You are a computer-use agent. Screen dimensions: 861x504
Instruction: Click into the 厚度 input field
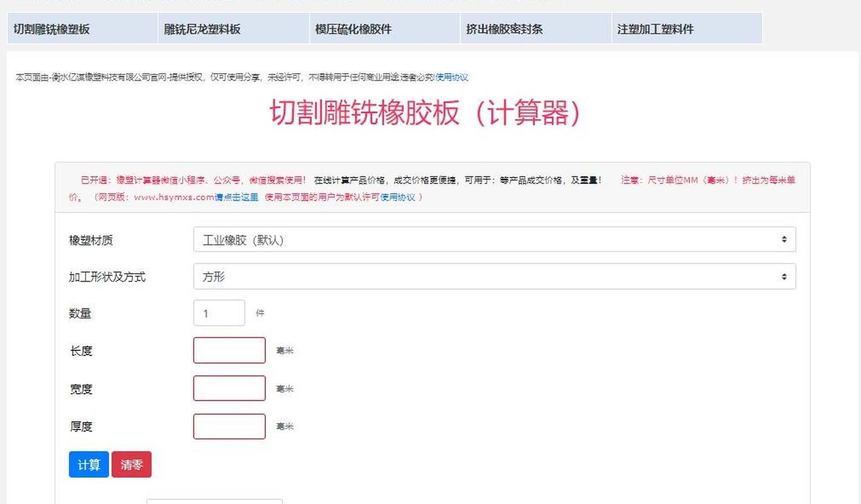click(x=229, y=427)
